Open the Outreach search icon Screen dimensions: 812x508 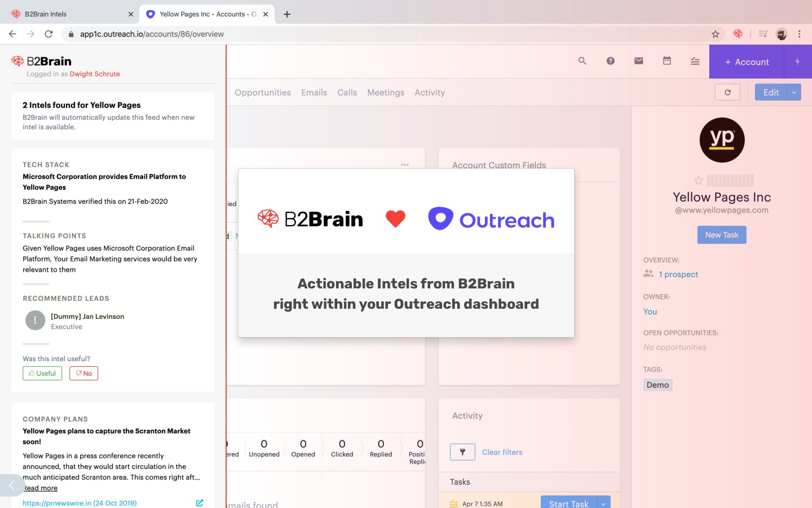click(582, 61)
